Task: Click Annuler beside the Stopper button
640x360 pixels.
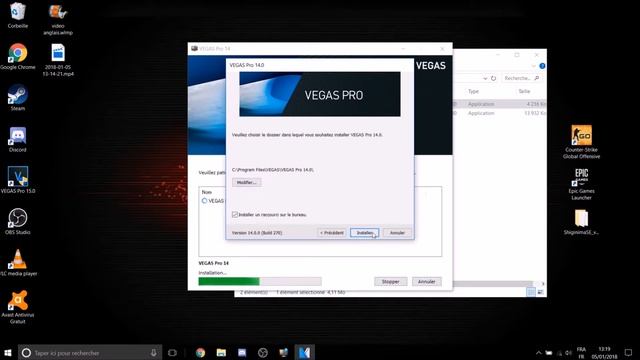Action: (x=427, y=282)
